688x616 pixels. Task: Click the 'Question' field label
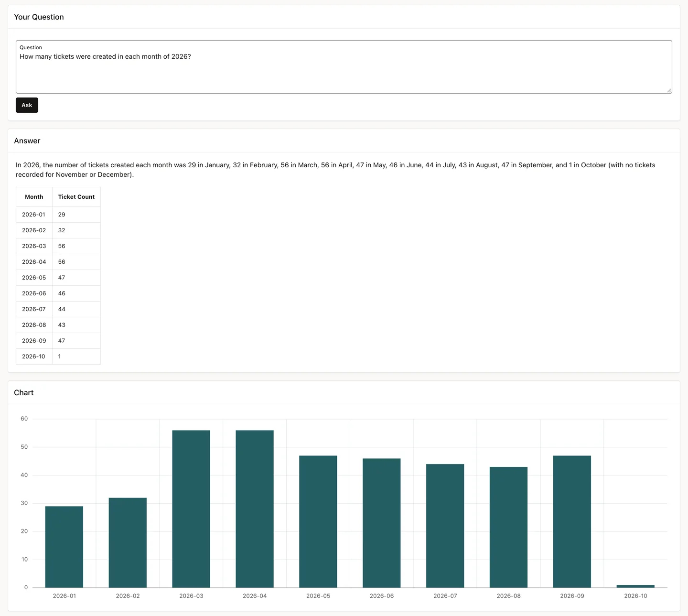pos(31,47)
